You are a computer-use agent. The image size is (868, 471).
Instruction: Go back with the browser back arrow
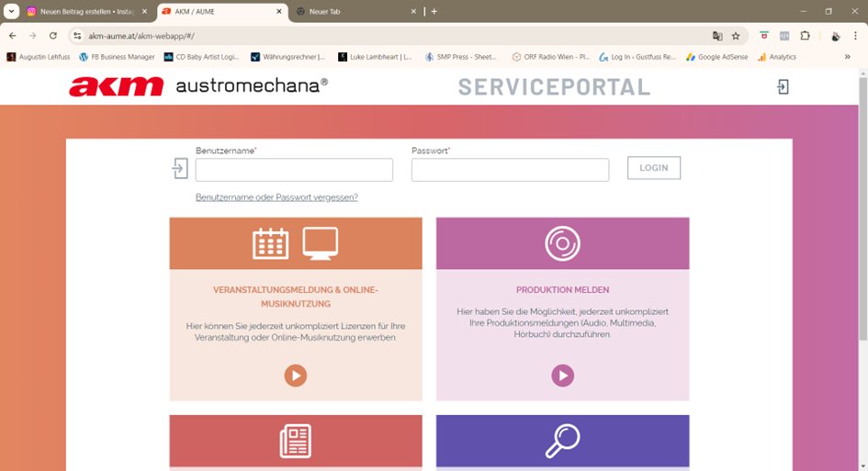(x=13, y=36)
